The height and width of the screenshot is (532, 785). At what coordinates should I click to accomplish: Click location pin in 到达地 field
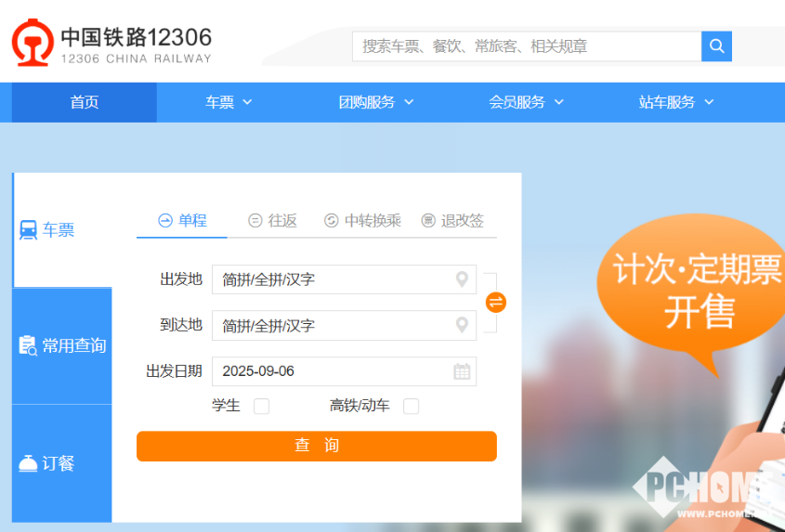[462, 325]
